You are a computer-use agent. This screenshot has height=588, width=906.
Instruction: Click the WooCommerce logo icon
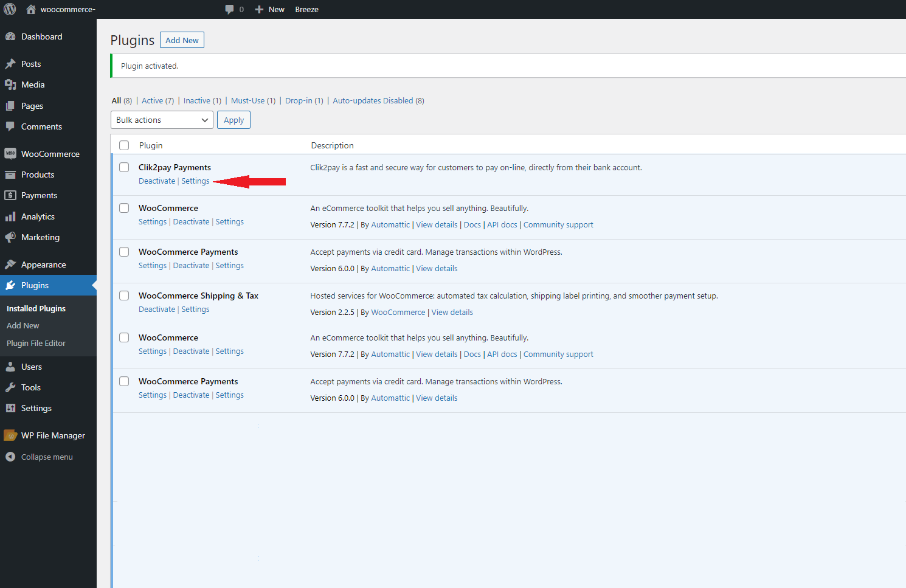tap(10, 154)
